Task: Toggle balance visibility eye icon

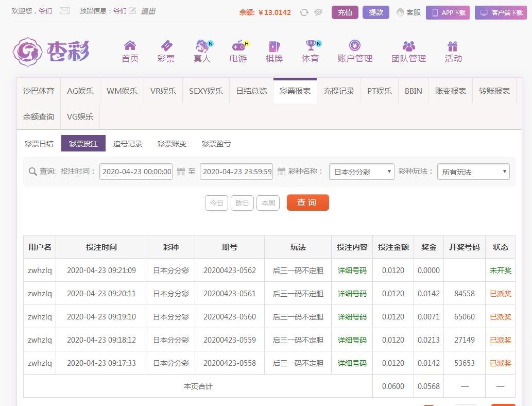Action: pos(318,12)
